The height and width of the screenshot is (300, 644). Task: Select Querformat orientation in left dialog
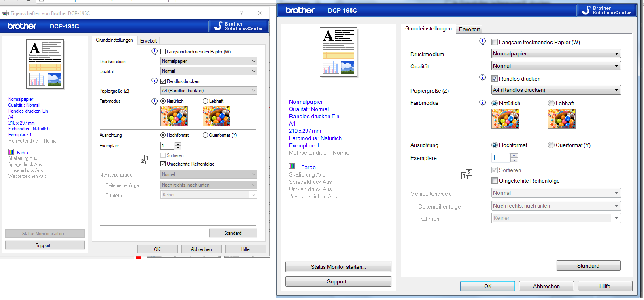click(206, 135)
